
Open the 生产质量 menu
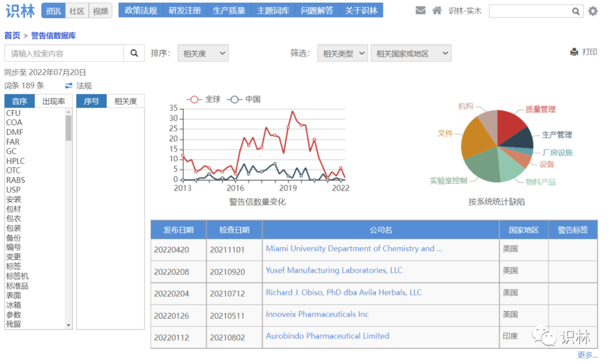point(229,11)
